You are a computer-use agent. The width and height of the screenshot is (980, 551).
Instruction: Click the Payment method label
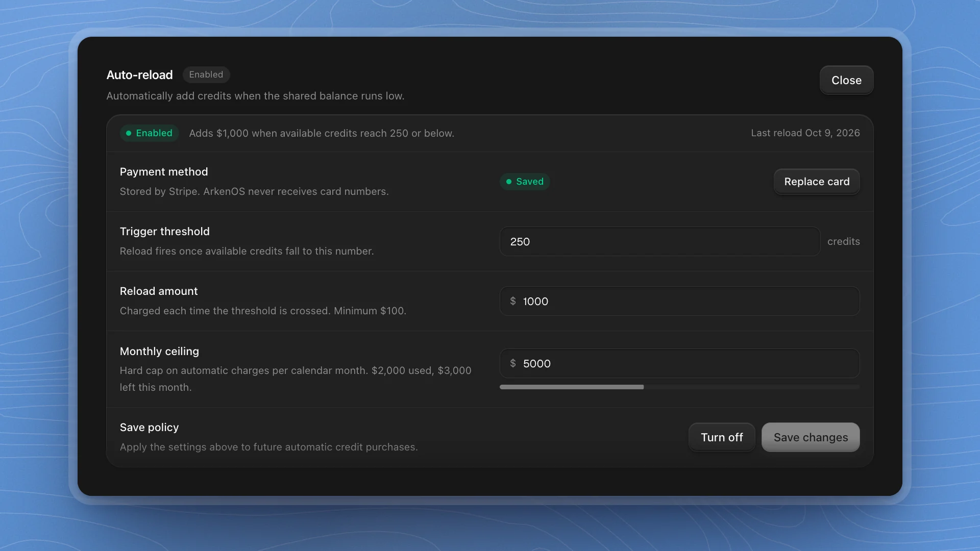point(164,172)
